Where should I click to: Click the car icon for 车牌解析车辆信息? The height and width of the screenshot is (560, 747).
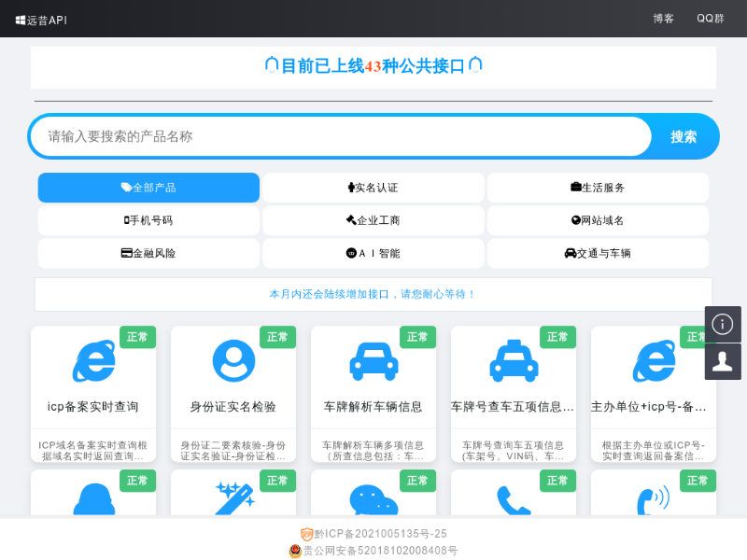pyautogui.click(x=373, y=360)
